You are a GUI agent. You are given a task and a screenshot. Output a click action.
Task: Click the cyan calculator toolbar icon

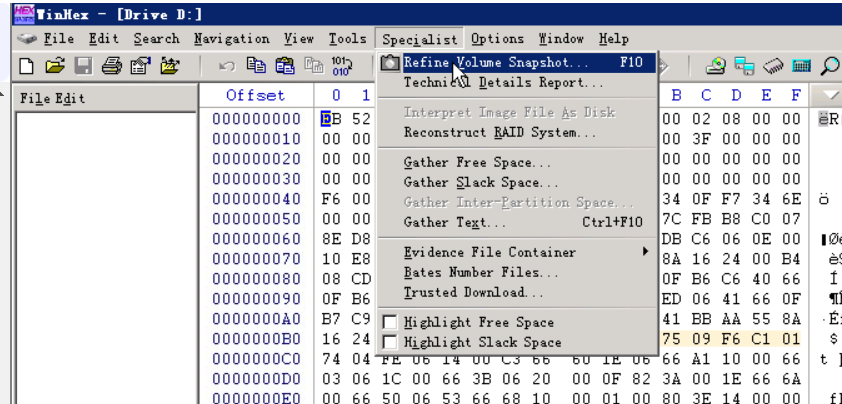801,66
